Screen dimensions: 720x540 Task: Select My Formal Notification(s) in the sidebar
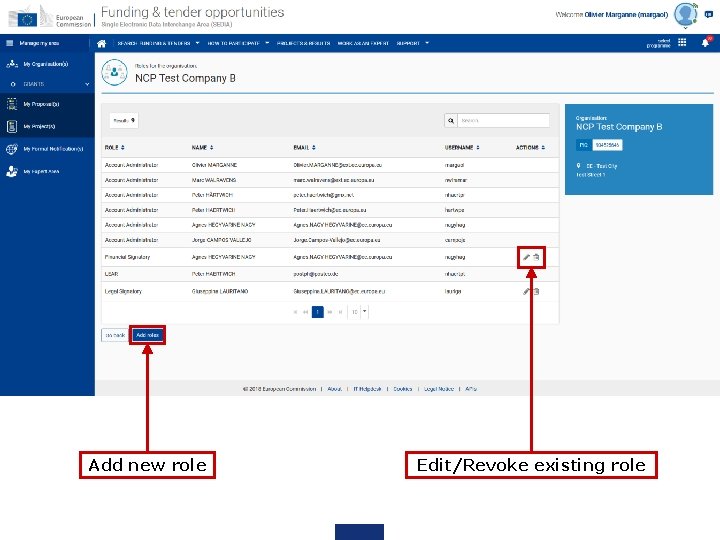pyautogui.click(x=53, y=149)
